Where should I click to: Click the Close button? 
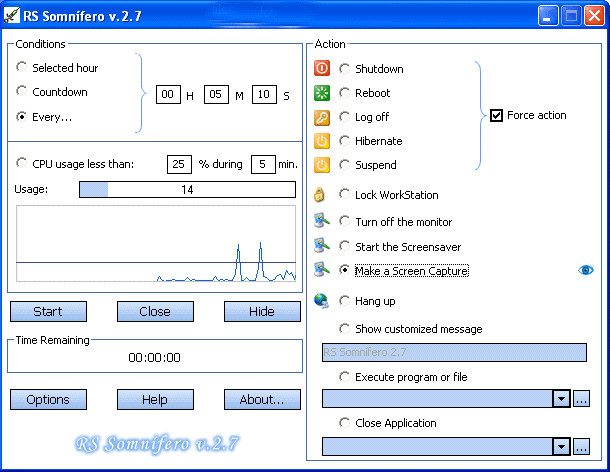155,311
